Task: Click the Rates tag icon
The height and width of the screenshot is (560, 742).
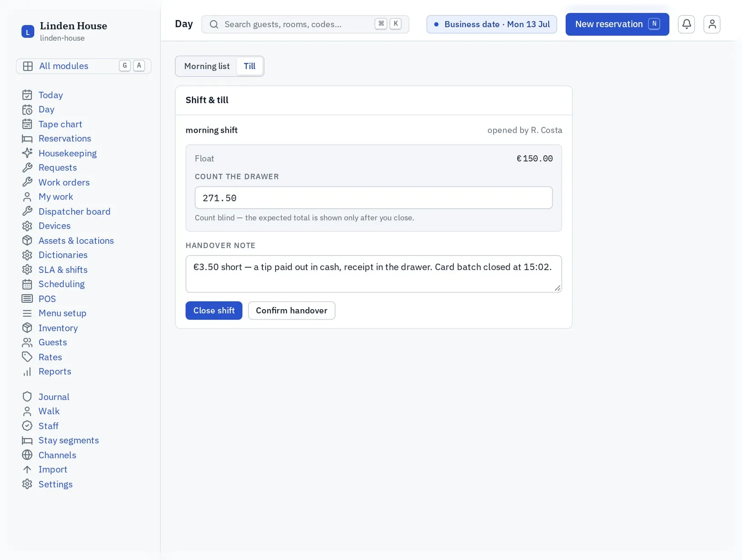Action: (27, 357)
